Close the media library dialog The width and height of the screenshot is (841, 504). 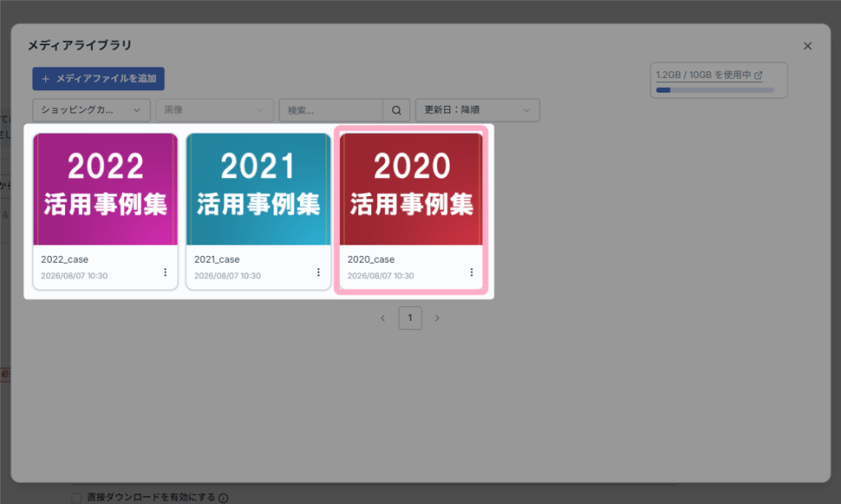[x=807, y=46]
